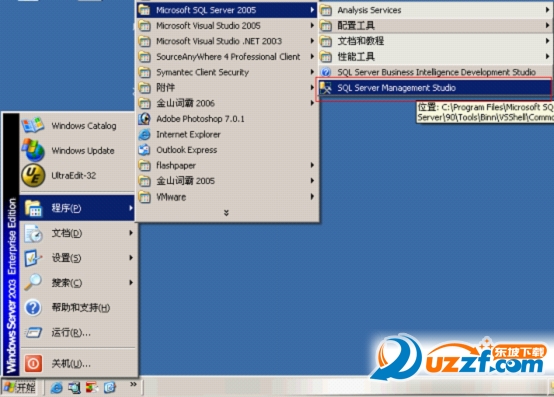Click the 关机 shutdown icon
The width and height of the screenshot is (554, 397).
[33, 363]
